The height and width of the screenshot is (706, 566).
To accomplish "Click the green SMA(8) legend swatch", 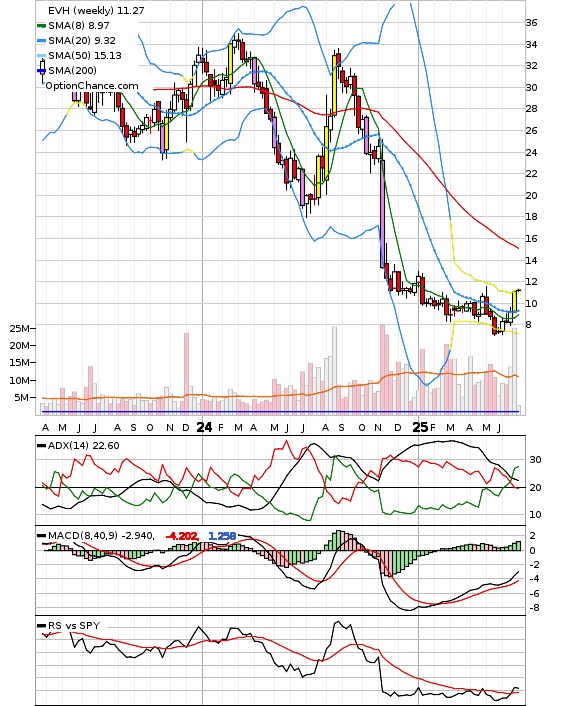I will (41, 26).
